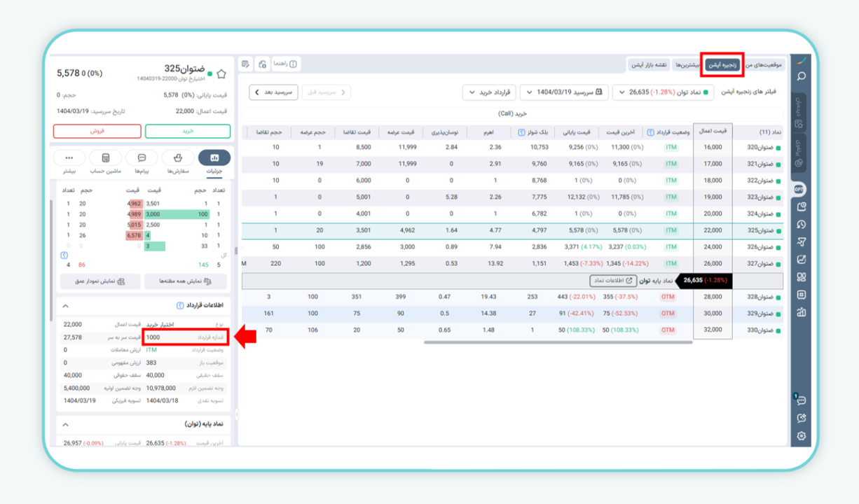859x504 pixels.
Task: Click the chat notification icon in the sidebar
Action: pyautogui.click(x=801, y=400)
